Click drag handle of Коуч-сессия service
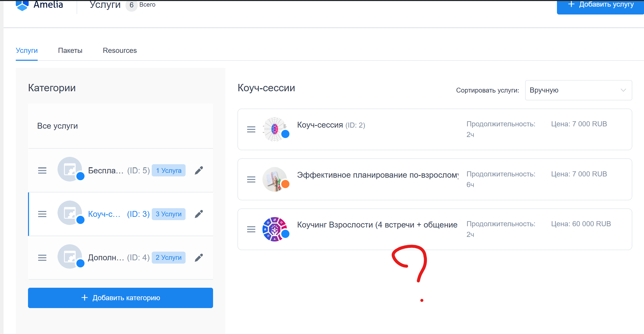The width and height of the screenshot is (644, 334). 251,129
